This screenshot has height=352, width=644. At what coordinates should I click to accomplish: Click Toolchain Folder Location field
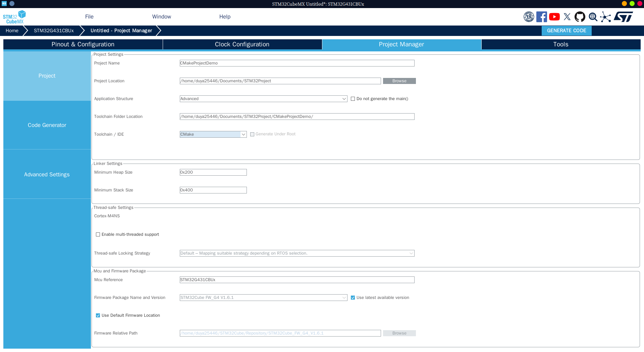pyautogui.click(x=297, y=117)
